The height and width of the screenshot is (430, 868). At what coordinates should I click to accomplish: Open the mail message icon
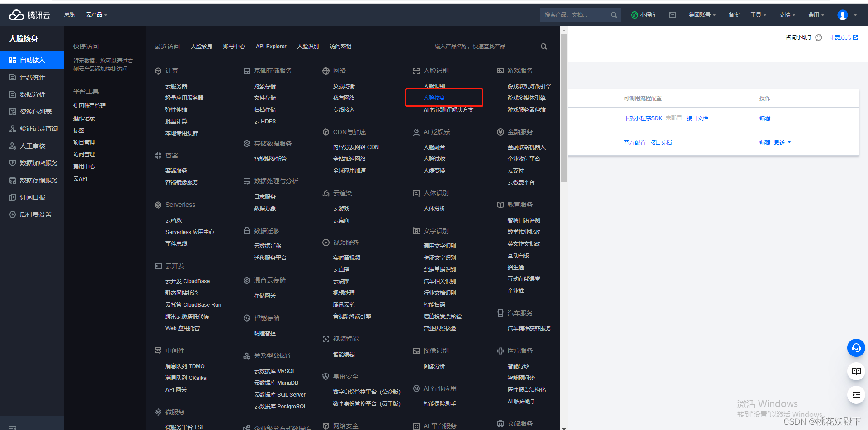click(673, 15)
